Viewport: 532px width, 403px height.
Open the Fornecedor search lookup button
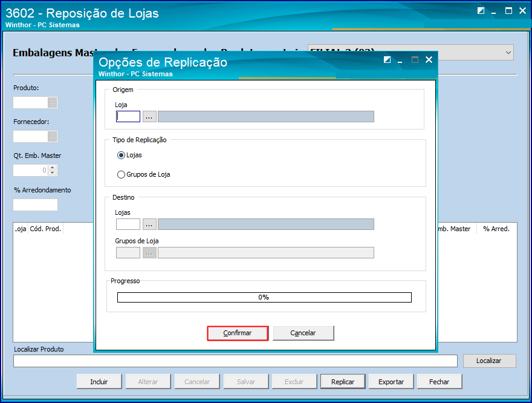[52, 137]
